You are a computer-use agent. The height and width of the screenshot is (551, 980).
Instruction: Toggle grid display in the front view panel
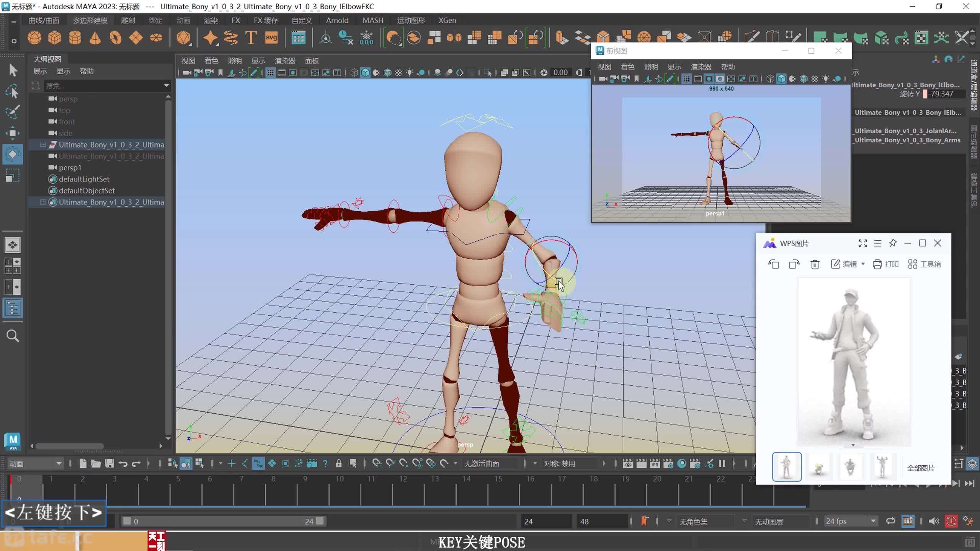686,79
